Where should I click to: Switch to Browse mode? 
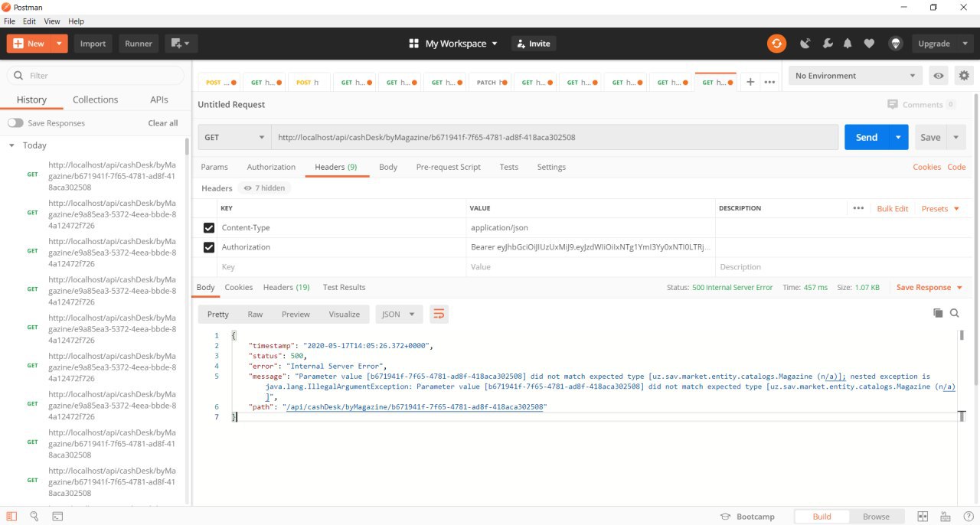point(876,517)
